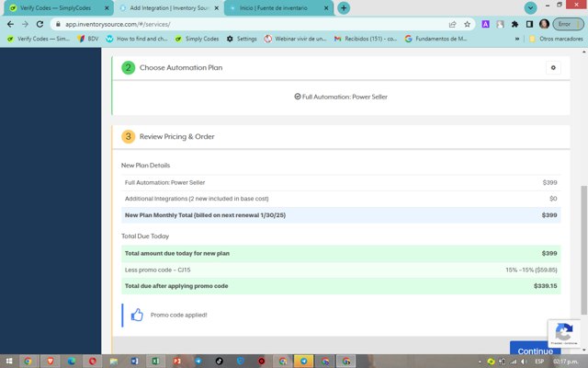Click the Continue button
Screen dimensions: 588x368
point(535,350)
